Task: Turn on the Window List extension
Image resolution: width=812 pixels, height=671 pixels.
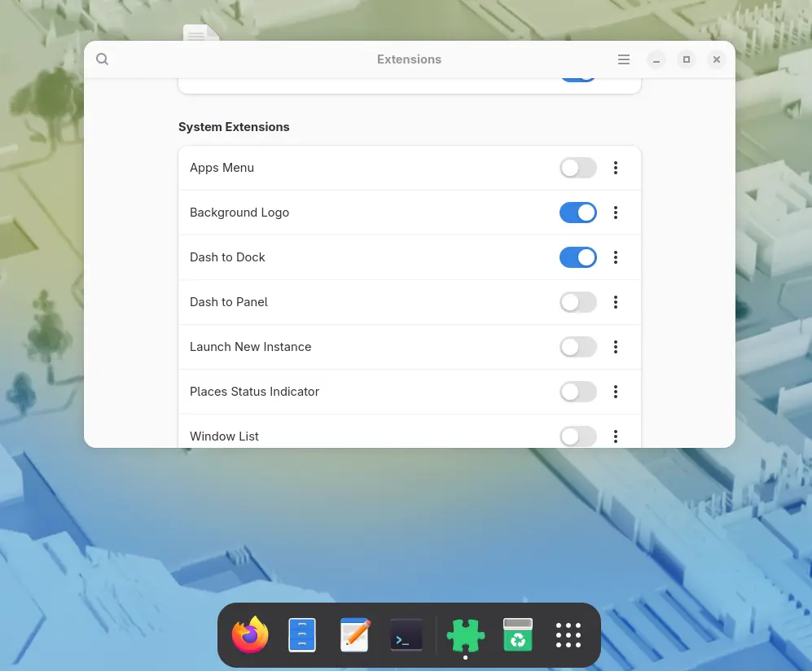Action: 578,436
